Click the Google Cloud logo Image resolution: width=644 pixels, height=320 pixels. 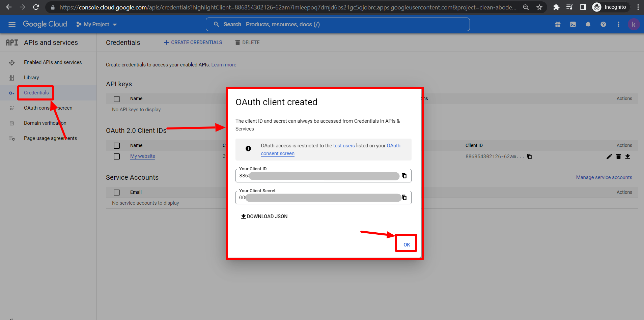[x=45, y=24]
